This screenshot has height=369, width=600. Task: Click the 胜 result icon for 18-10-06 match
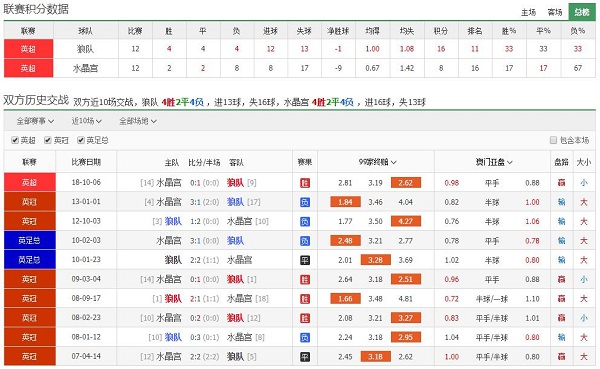tap(305, 183)
